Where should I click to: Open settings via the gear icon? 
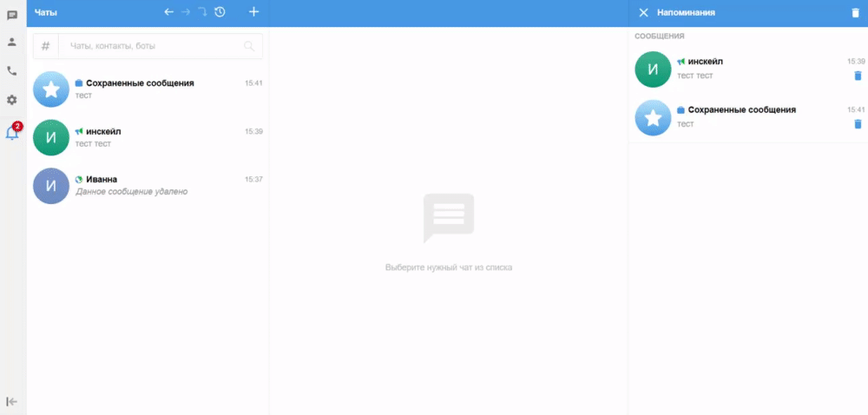tap(12, 100)
